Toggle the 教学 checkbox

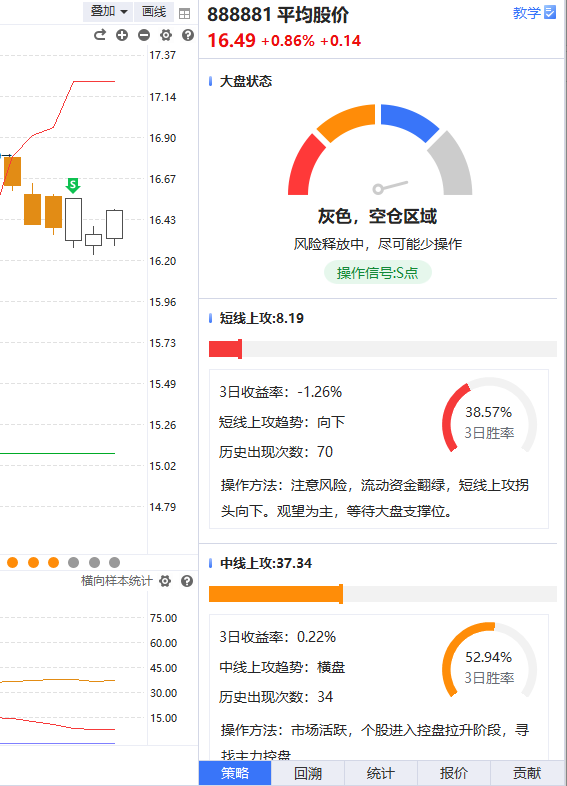[x=550, y=12]
